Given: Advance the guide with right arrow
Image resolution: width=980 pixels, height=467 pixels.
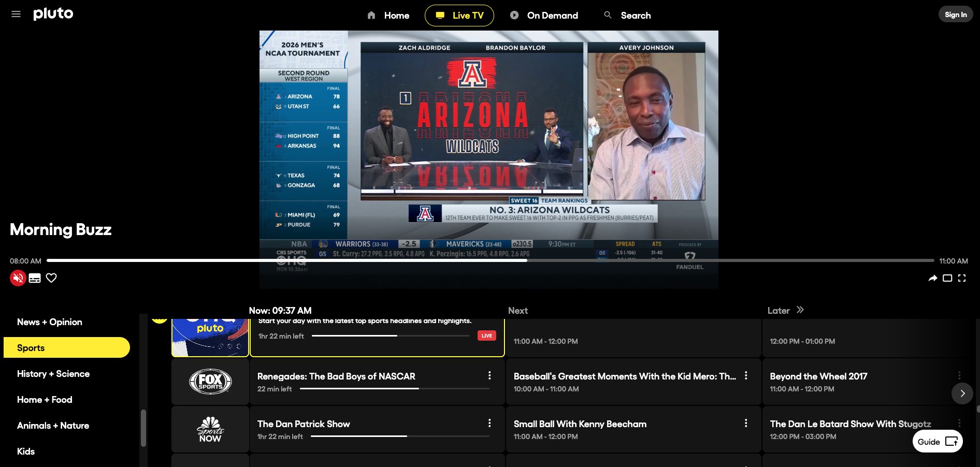Looking at the screenshot, I should 962,393.
